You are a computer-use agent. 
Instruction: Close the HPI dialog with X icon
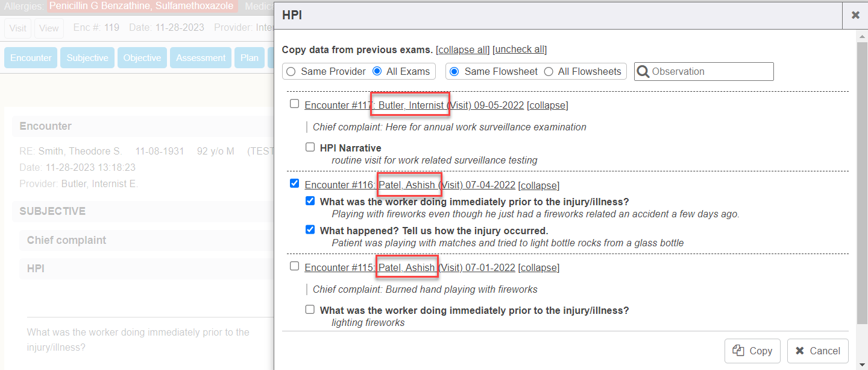pos(855,15)
